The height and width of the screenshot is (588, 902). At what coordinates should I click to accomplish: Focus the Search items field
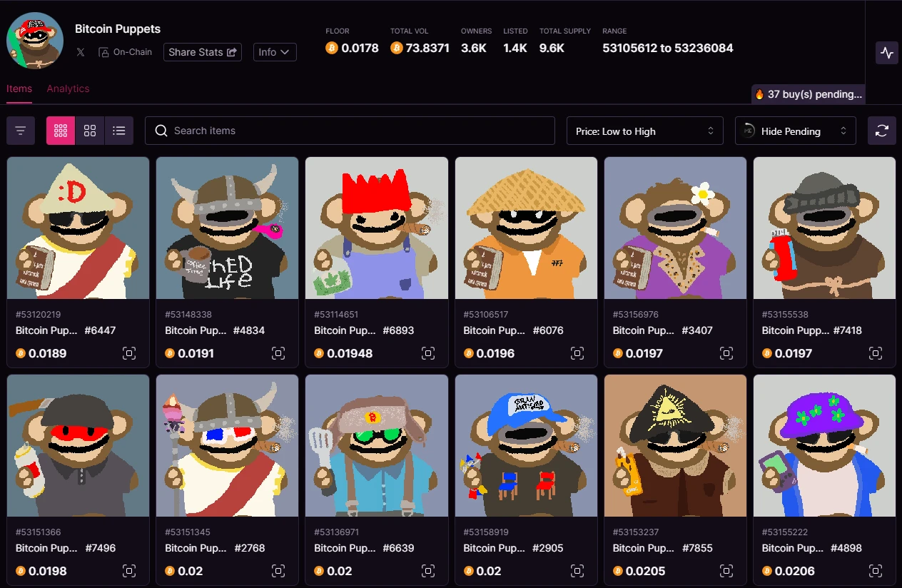350,131
